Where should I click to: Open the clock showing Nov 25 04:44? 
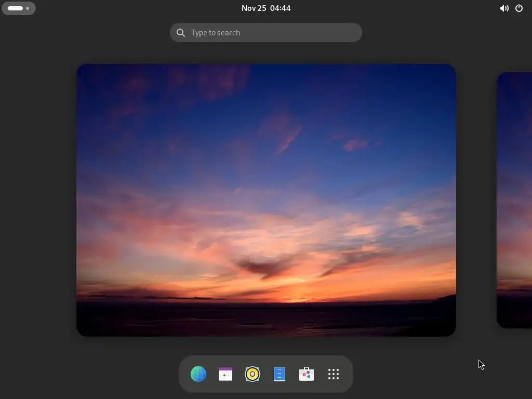tap(266, 8)
